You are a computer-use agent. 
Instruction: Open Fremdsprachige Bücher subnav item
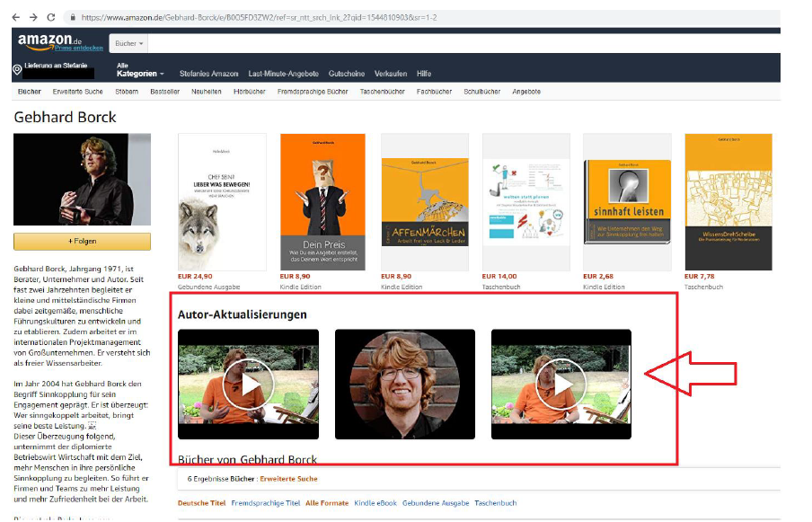[313, 92]
